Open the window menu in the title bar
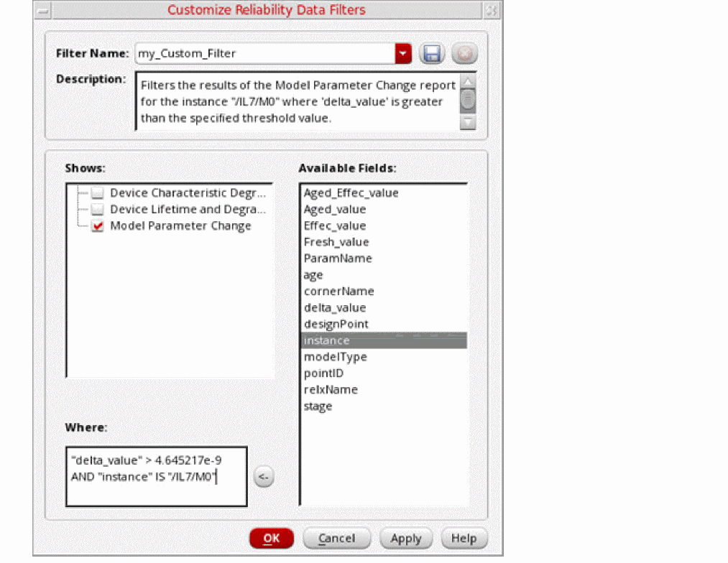 pos(42,10)
